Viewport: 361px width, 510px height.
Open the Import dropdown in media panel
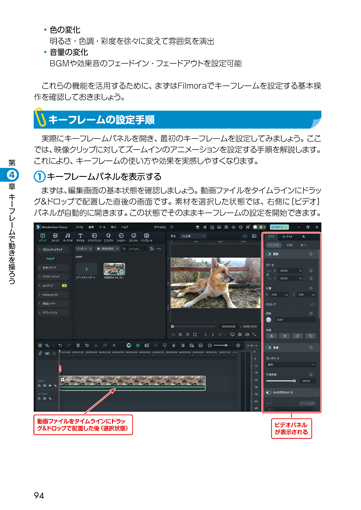click(84, 249)
